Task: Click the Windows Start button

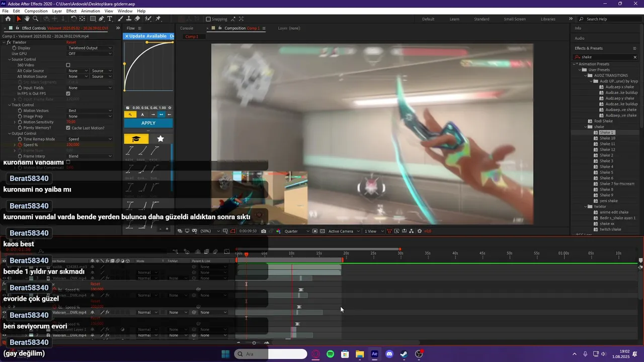Action: (225, 354)
